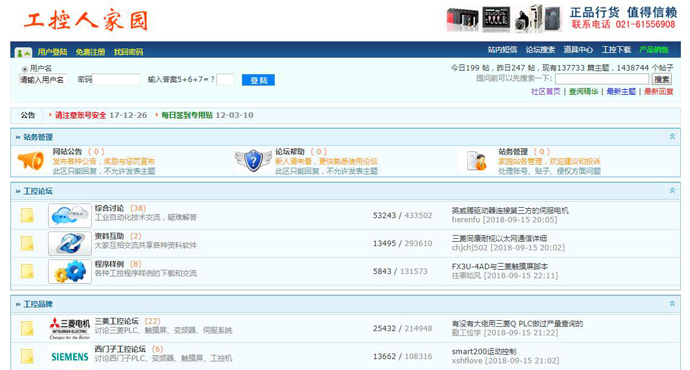Screen dimensions: 690x370
Task: Click yellow folder icon beside 综合讨论
Action: point(27,215)
